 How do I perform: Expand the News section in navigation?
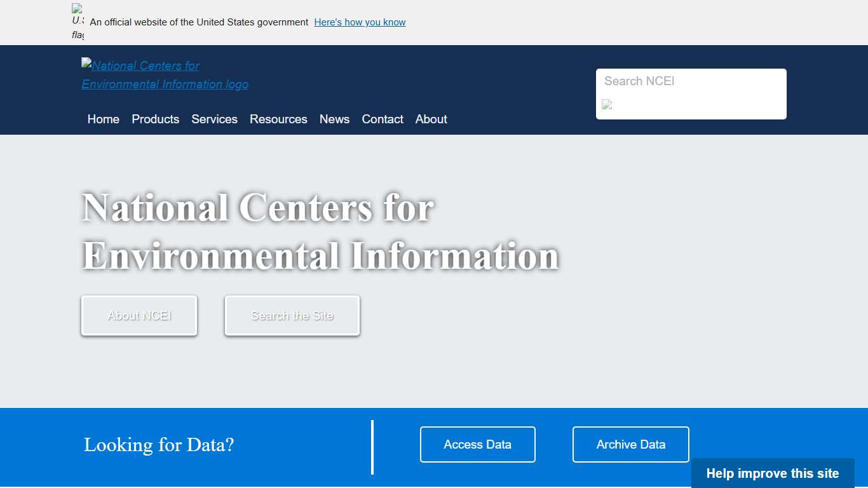click(334, 119)
